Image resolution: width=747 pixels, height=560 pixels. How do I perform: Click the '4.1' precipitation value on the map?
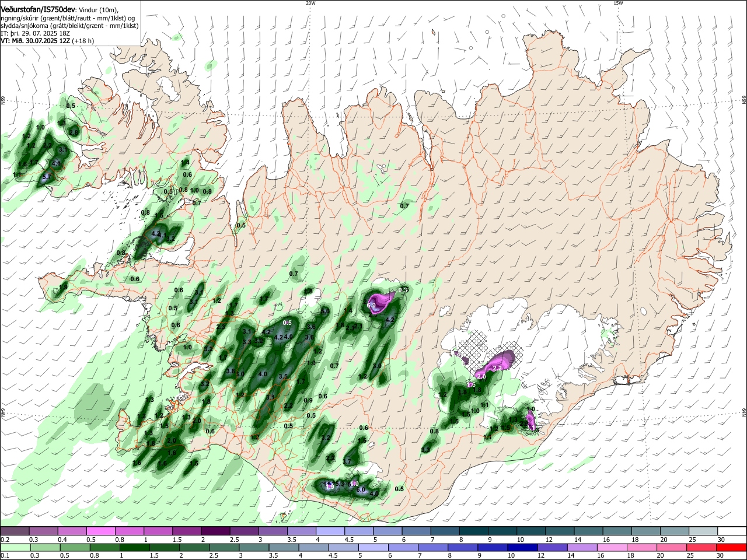pos(57,163)
